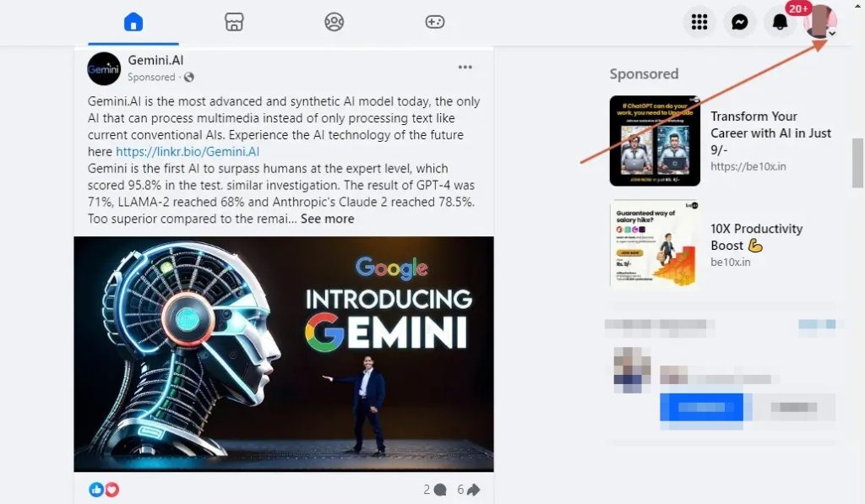
Task: Open the Gaming controller icon tab
Action: 435,22
